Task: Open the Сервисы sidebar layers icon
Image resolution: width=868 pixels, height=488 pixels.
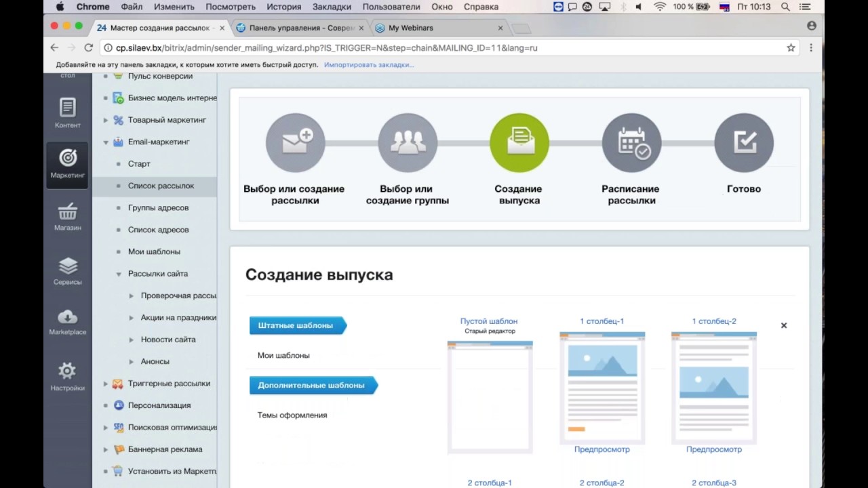Action: tap(68, 265)
